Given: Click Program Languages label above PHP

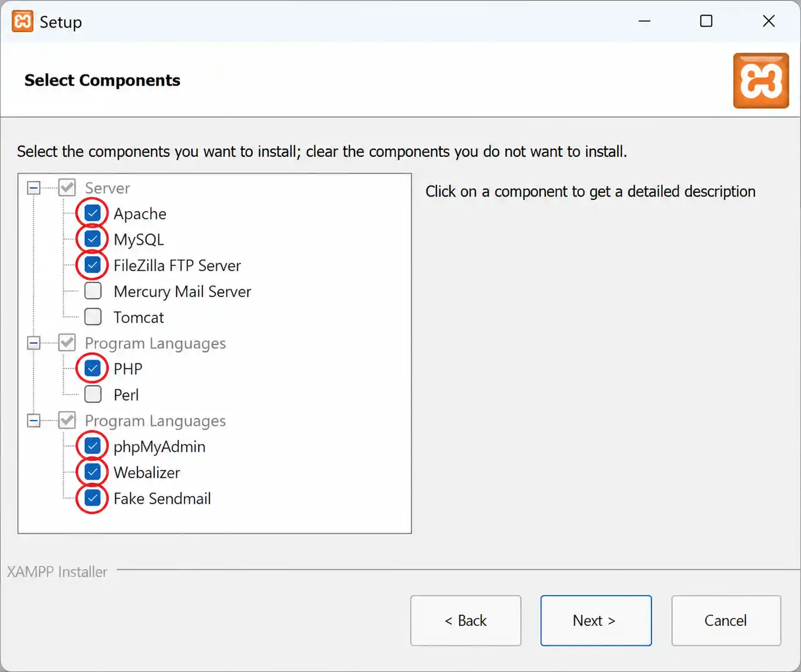Looking at the screenshot, I should tap(156, 343).
